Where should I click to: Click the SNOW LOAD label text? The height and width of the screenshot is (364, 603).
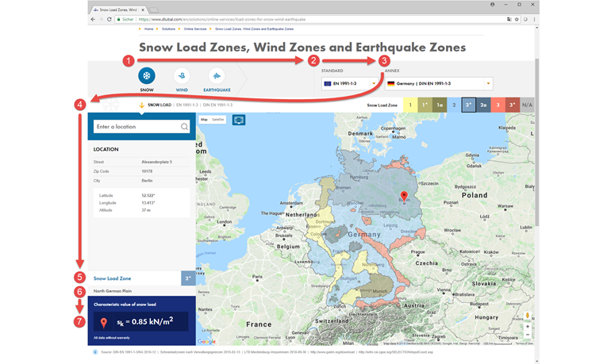coord(159,105)
